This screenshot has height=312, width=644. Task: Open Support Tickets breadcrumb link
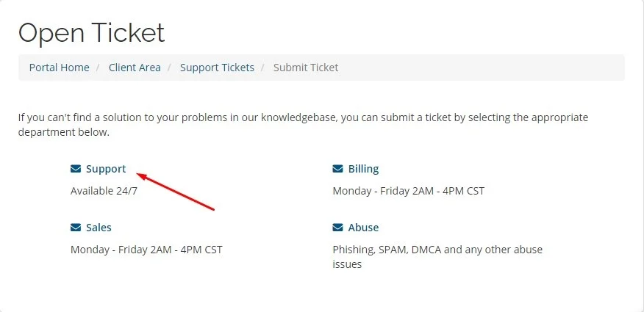coord(217,68)
